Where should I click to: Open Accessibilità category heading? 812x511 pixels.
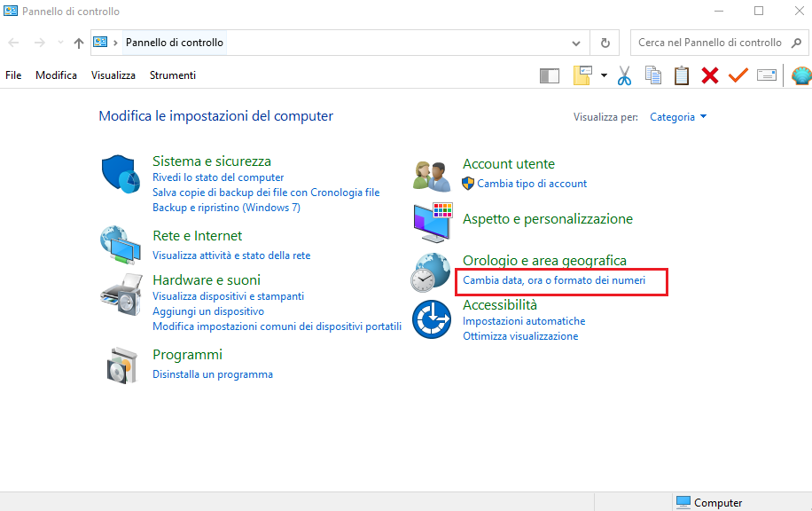pos(500,304)
